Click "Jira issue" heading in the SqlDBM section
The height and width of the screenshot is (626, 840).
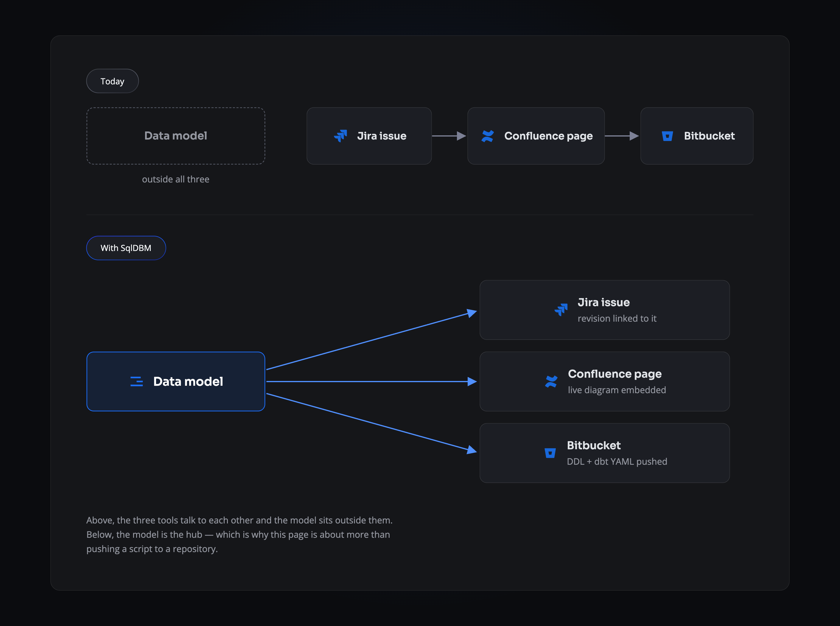click(x=604, y=302)
